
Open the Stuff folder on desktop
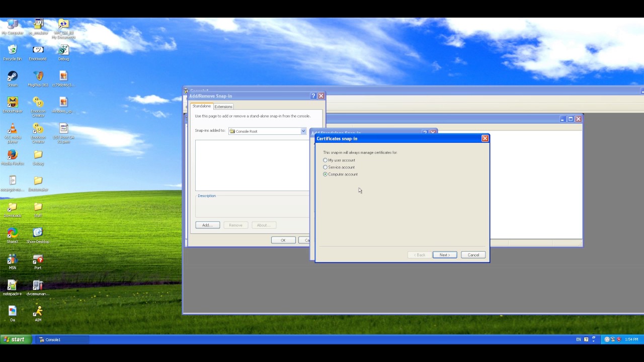[38, 210]
